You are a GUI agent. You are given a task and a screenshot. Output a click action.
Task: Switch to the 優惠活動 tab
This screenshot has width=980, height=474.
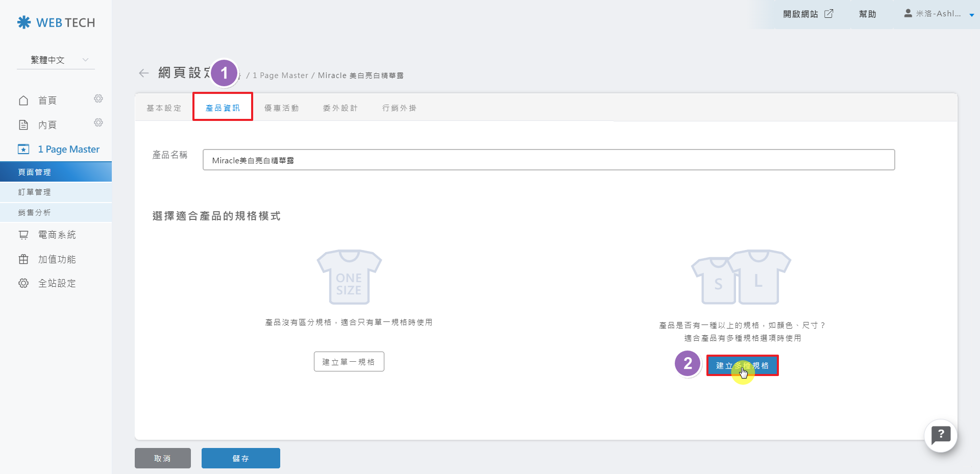coord(281,108)
